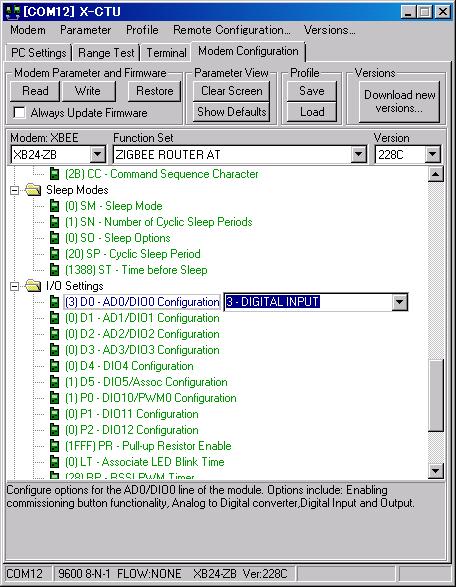Click the parameter list scrollbar down arrow
Image resolution: width=456 pixels, height=587 pixels.
pyautogui.click(x=436, y=471)
